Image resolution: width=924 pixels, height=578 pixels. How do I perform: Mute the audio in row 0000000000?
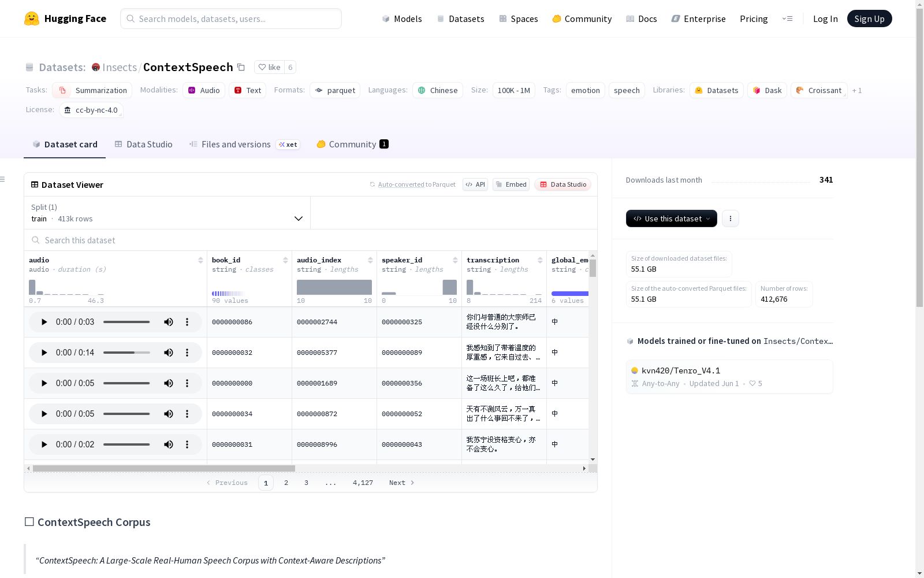click(x=169, y=383)
